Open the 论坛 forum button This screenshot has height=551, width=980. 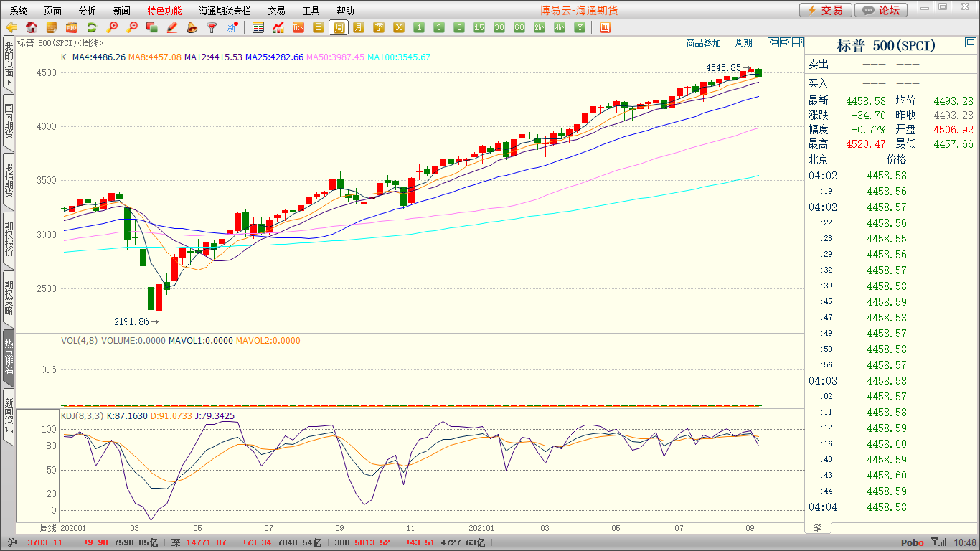point(882,10)
